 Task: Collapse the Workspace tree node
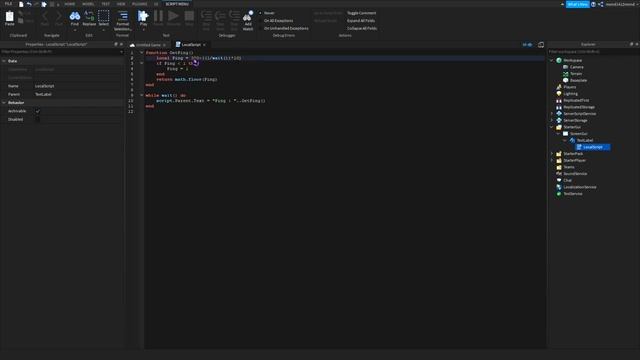pyautogui.click(x=552, y=60)
